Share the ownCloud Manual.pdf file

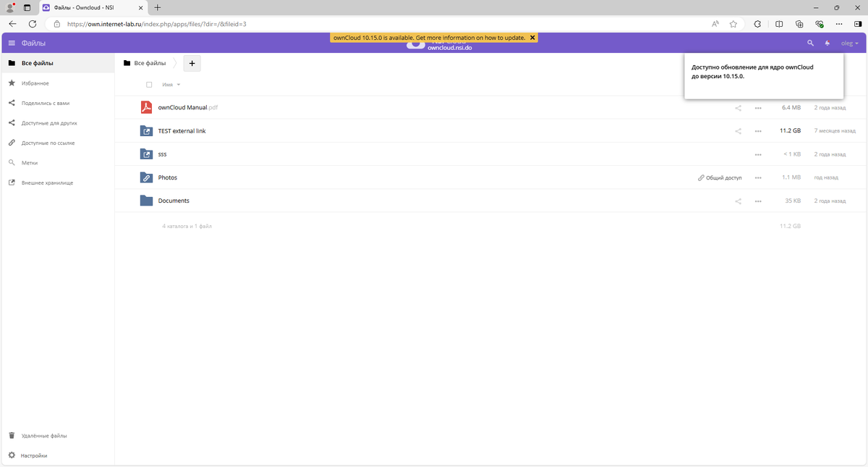(739, 108)
